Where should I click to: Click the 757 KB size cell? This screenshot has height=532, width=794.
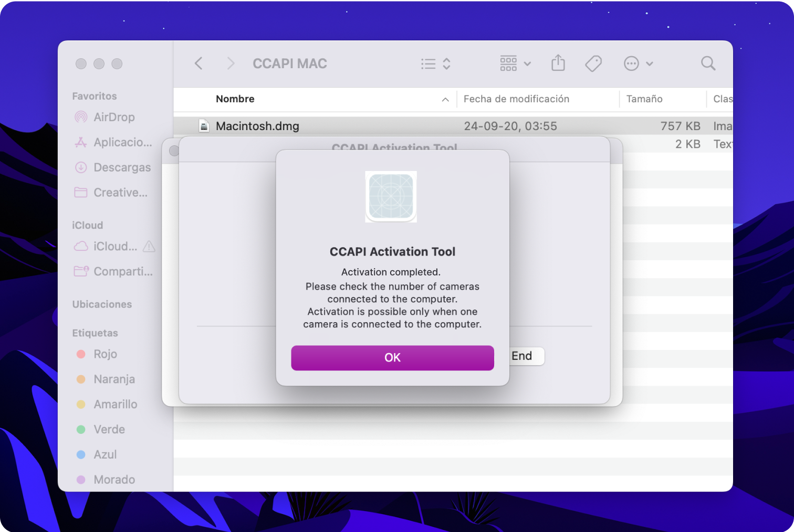(680, 126)
